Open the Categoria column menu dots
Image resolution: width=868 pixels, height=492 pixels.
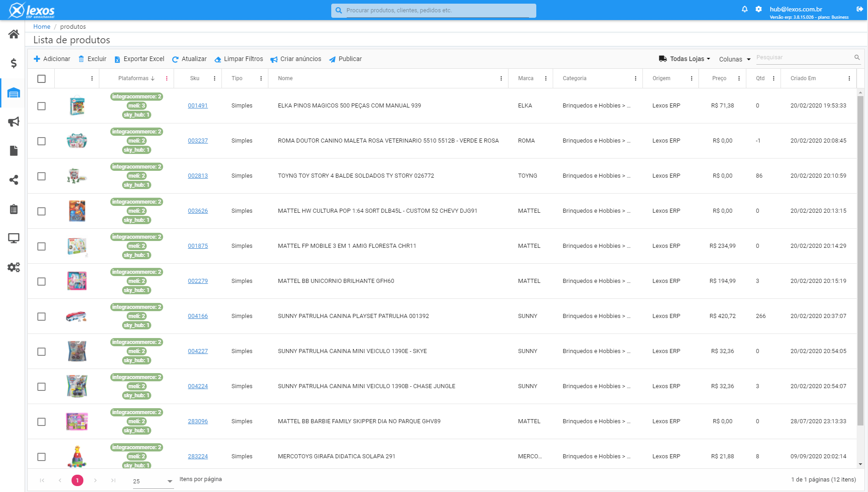pyautogui.click(x=636, y=78)
